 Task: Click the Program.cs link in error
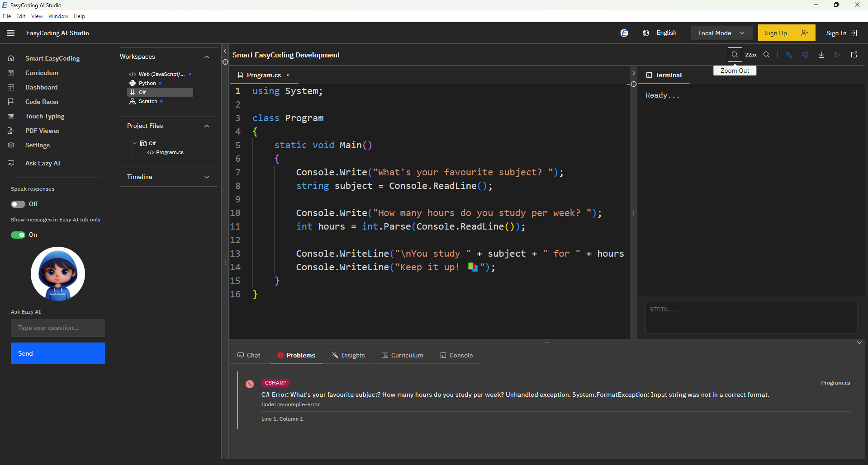click(x=835, y=383)
